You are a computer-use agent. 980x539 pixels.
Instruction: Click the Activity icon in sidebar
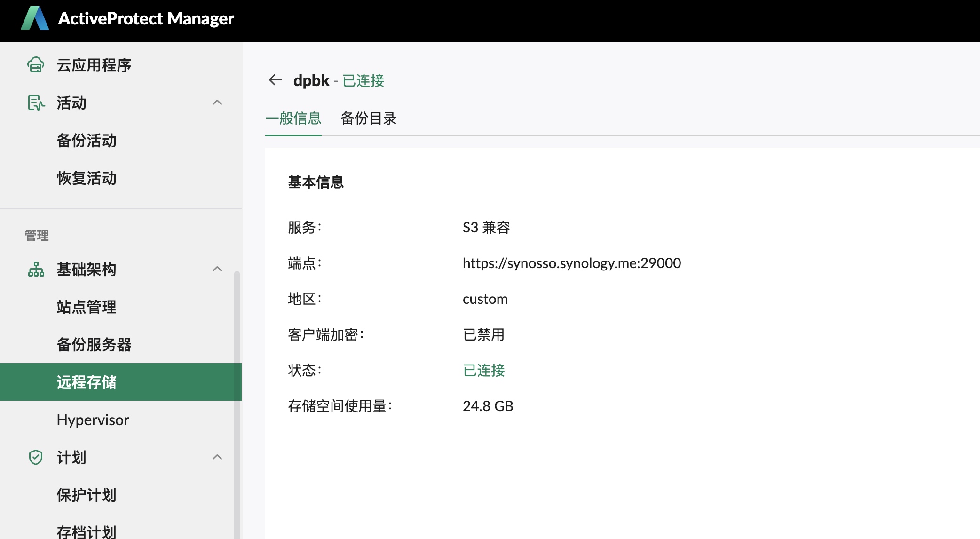(36, 103)
